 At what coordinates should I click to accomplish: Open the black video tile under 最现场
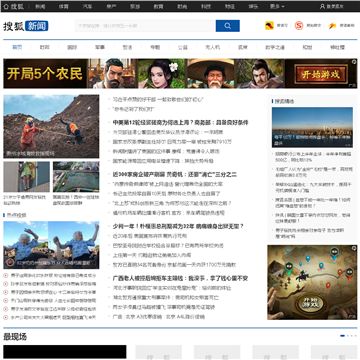click(x=65, y=352)
